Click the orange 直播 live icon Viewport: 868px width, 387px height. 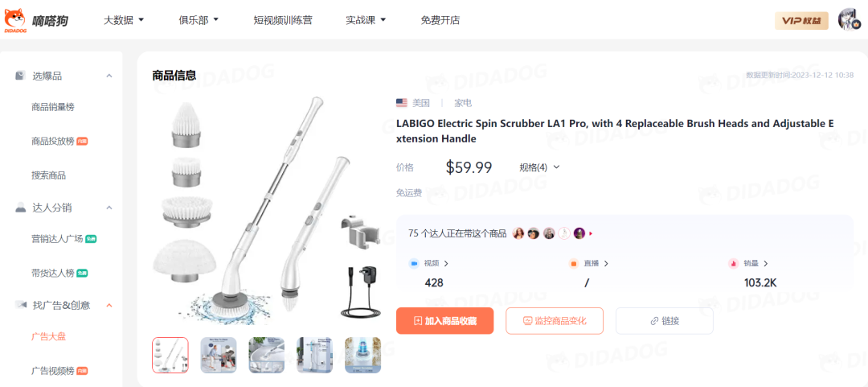[x=574, y=263]
